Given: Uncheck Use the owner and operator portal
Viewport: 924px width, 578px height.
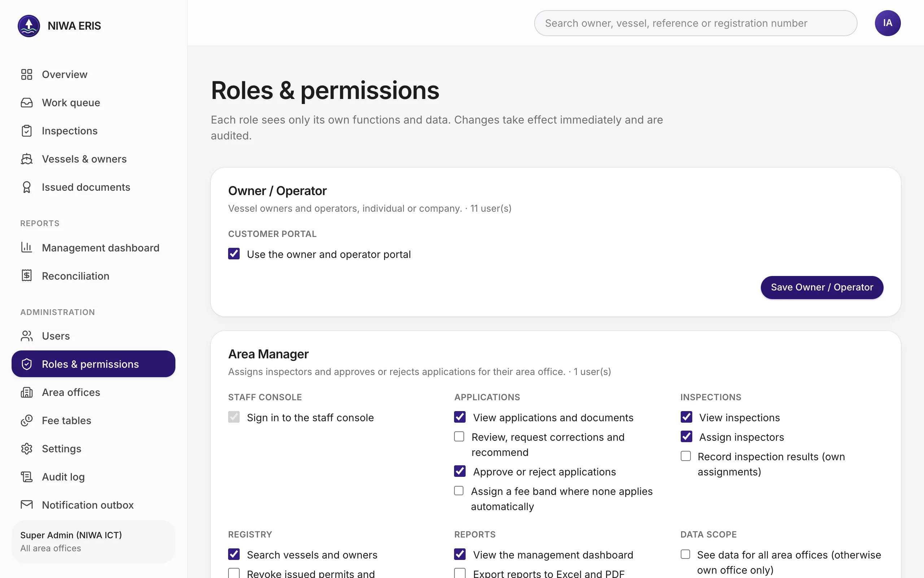Looking at the screenshot, I should (234, 254).
